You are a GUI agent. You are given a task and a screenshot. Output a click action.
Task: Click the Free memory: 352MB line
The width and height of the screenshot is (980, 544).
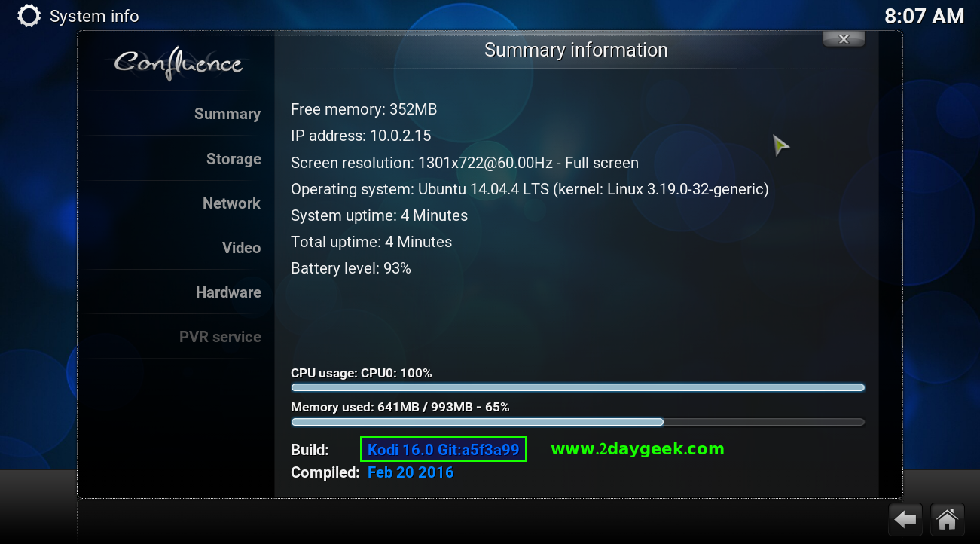coord(364,109)
